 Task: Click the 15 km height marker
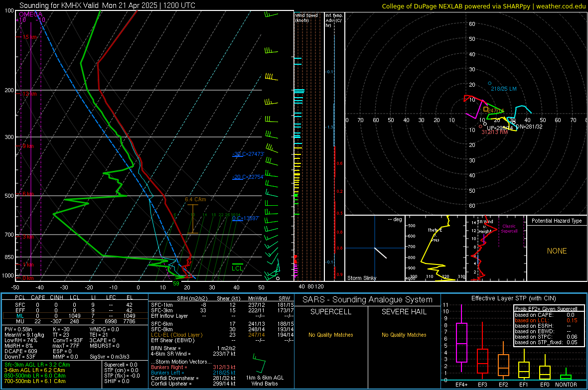29,37
